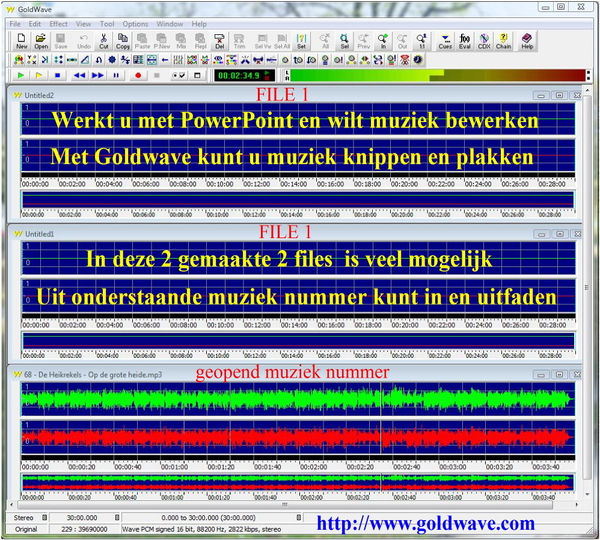Click the P.New paste new icon
600x540 pixels.
tap(161, 41)
